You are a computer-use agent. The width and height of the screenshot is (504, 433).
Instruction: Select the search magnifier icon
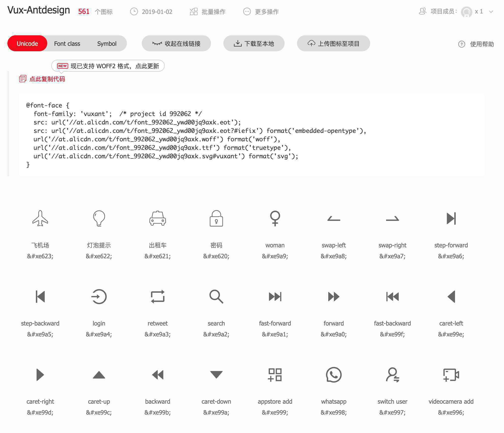tap(216, 296)
